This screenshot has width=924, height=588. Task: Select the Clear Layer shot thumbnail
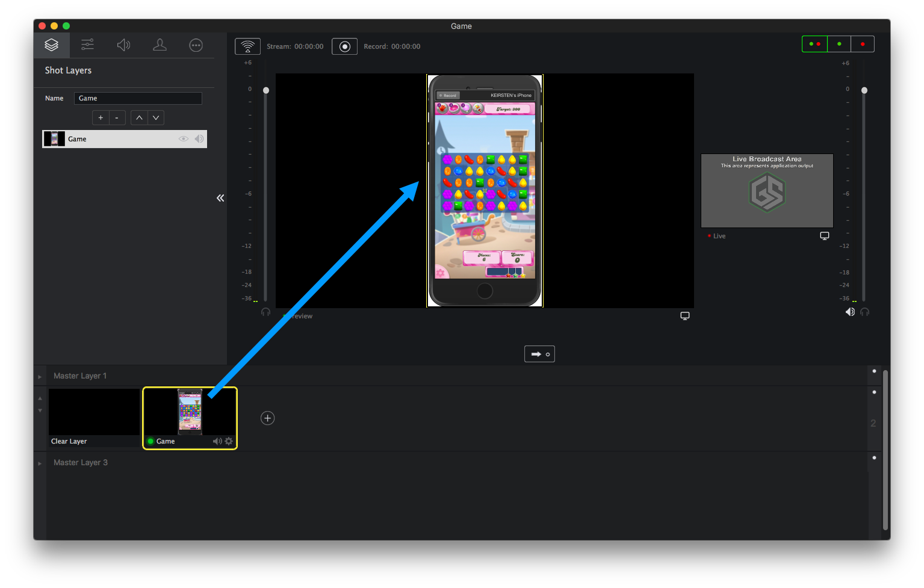[93, 412]
